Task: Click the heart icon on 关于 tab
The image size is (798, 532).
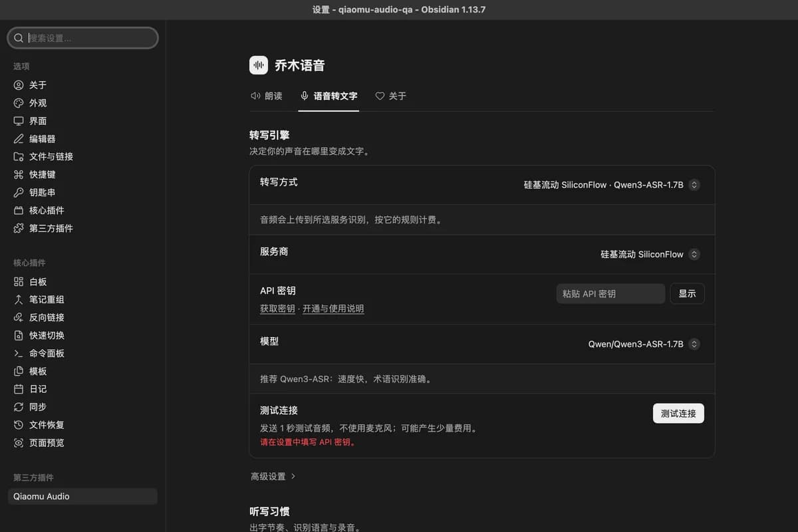Action: (380, 96)
